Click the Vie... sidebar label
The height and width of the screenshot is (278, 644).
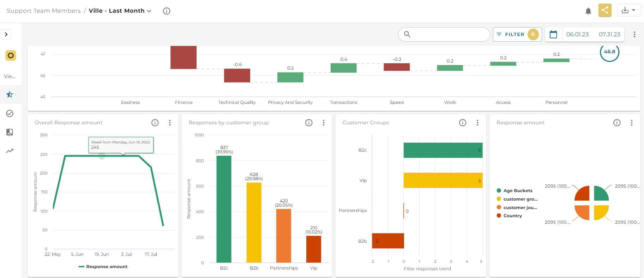[10, 76]
